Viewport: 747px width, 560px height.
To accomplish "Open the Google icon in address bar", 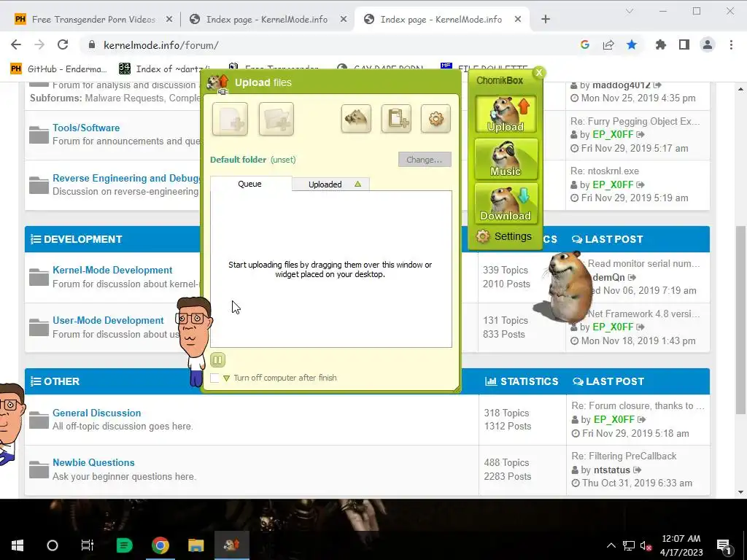I will [x=585, y=44].
